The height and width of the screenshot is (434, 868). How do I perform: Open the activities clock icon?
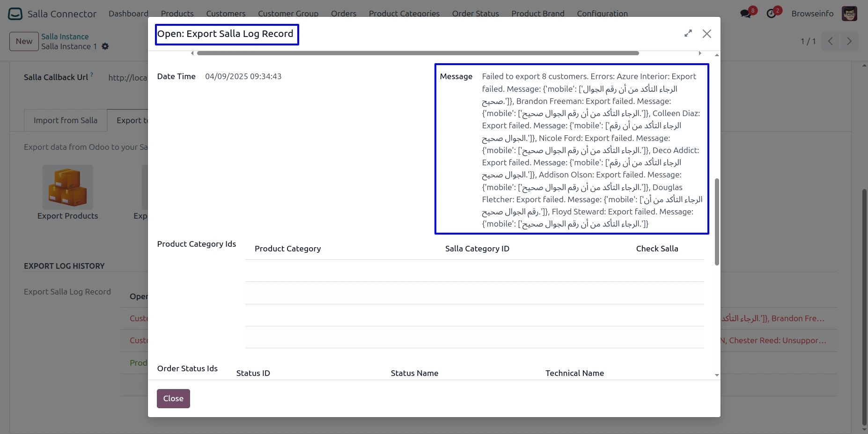[x=771, y=14]
